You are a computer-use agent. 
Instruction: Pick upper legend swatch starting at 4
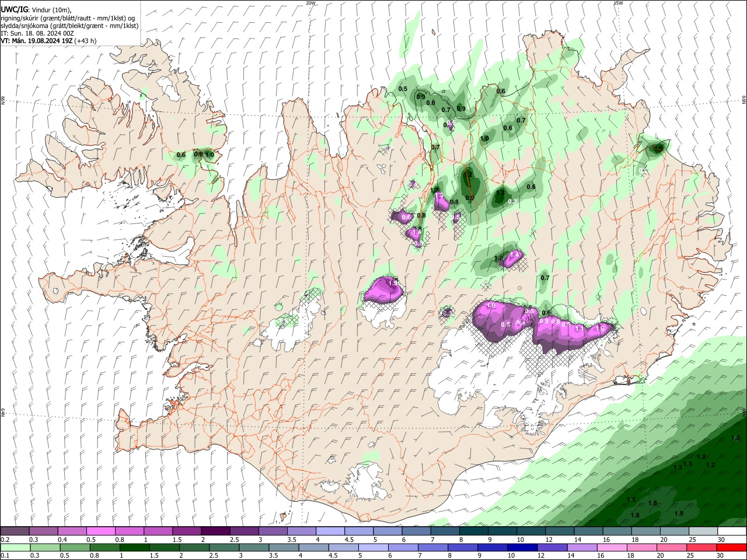pyautogui.click(x=329, y=531)
